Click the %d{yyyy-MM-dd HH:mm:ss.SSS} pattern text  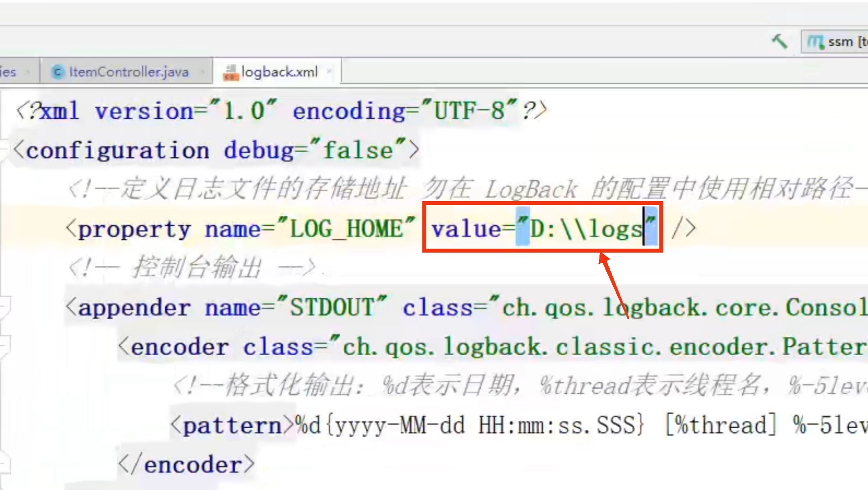(x=470, y=425)
